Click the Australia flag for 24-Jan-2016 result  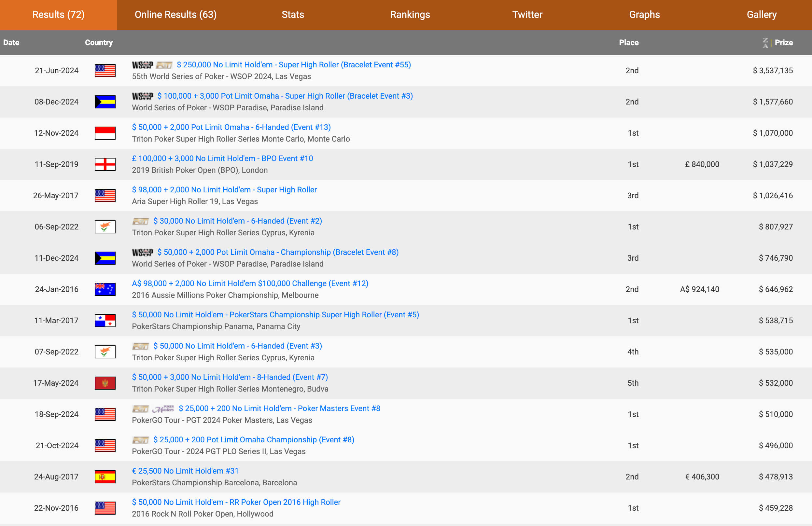pos(105,289)
